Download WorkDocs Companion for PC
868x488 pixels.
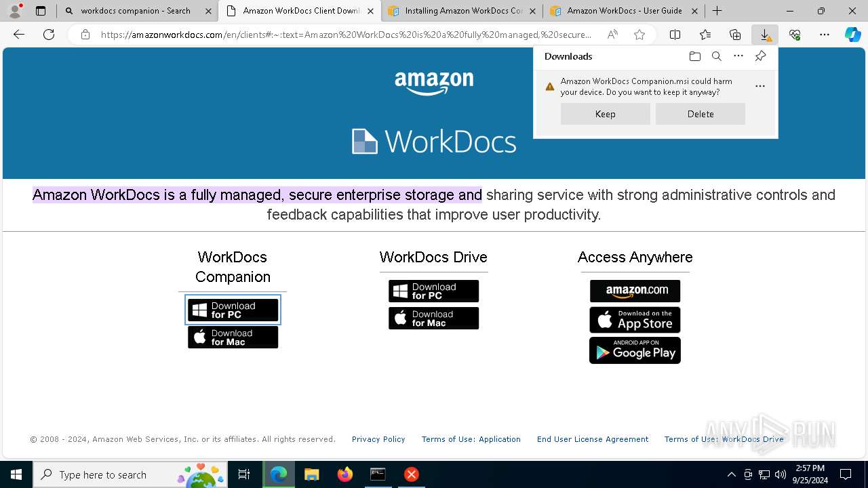(x=233, y=310)
